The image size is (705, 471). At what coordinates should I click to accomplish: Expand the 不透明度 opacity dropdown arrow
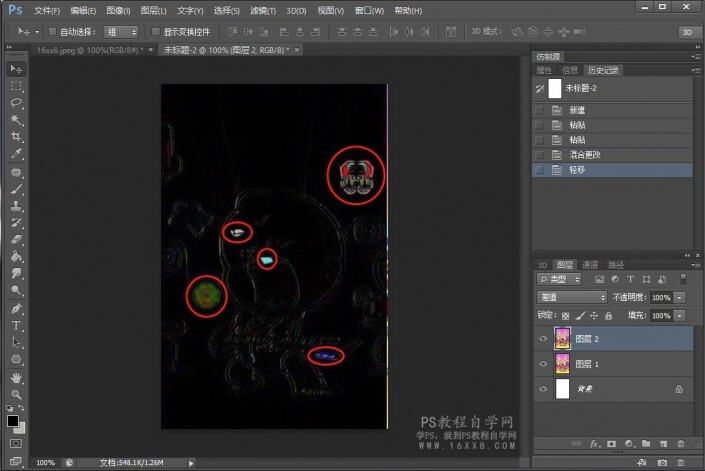pos(681,298)
